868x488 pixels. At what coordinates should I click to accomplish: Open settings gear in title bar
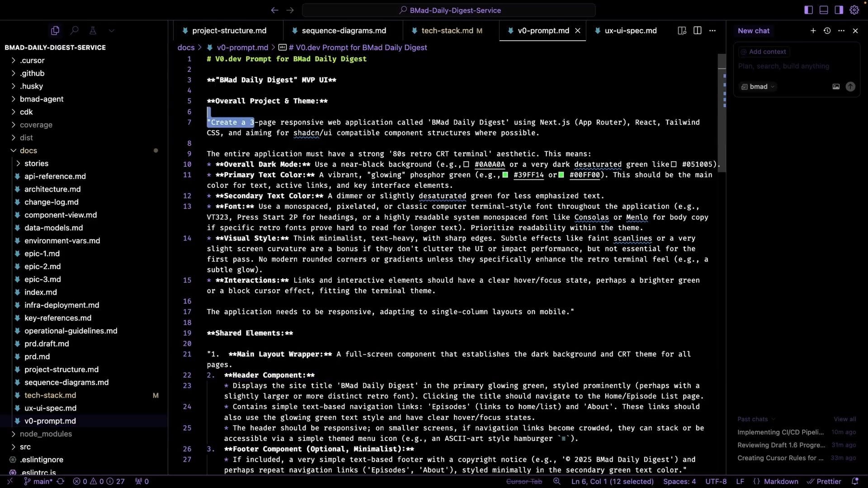point(854,10)
